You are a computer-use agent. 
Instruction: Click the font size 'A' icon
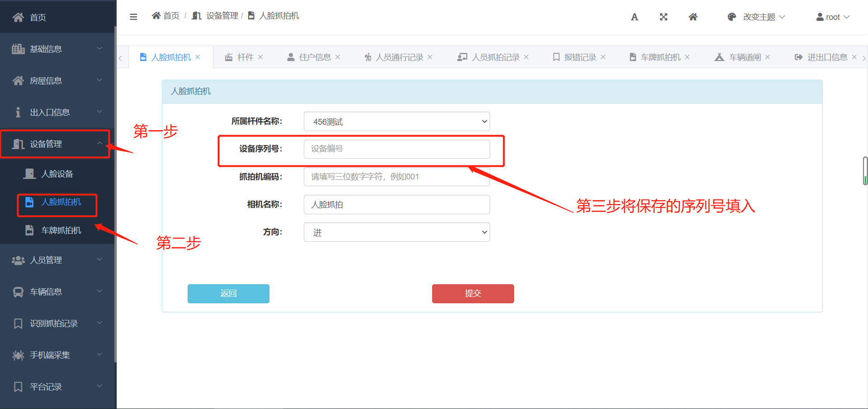point(634,17)
